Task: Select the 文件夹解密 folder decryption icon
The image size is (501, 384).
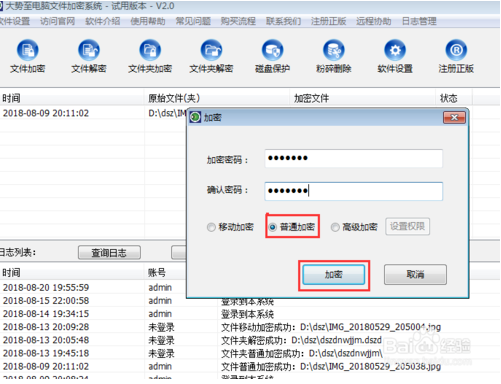Action: pos(211,56)
